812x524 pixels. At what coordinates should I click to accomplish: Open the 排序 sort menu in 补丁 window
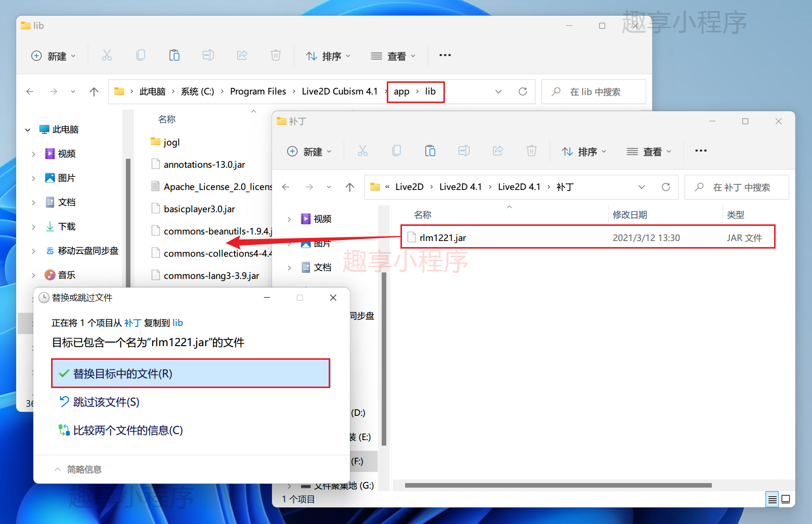[584, 152]
